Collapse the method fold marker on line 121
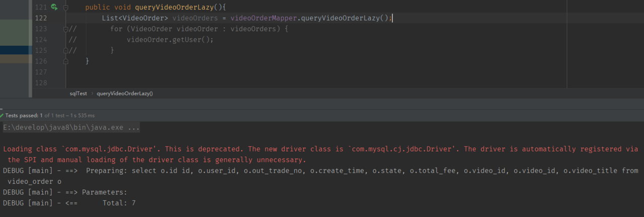 point(66,8)
